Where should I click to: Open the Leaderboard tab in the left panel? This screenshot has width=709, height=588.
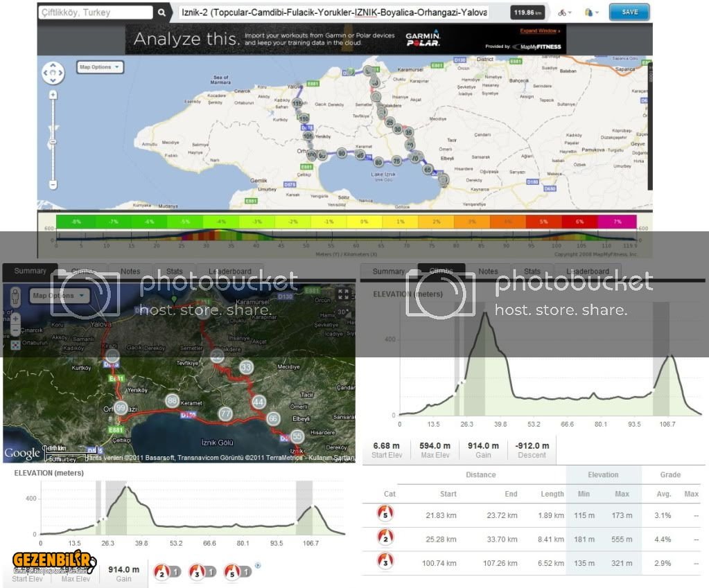pos(229,271)
